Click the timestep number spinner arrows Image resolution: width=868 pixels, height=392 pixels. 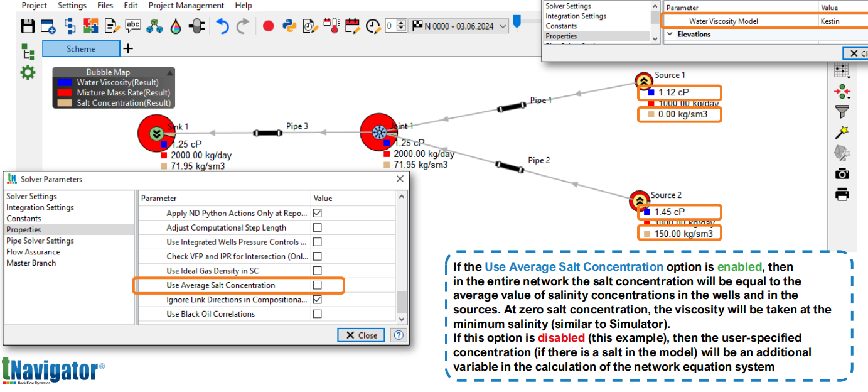pos(401,26)
